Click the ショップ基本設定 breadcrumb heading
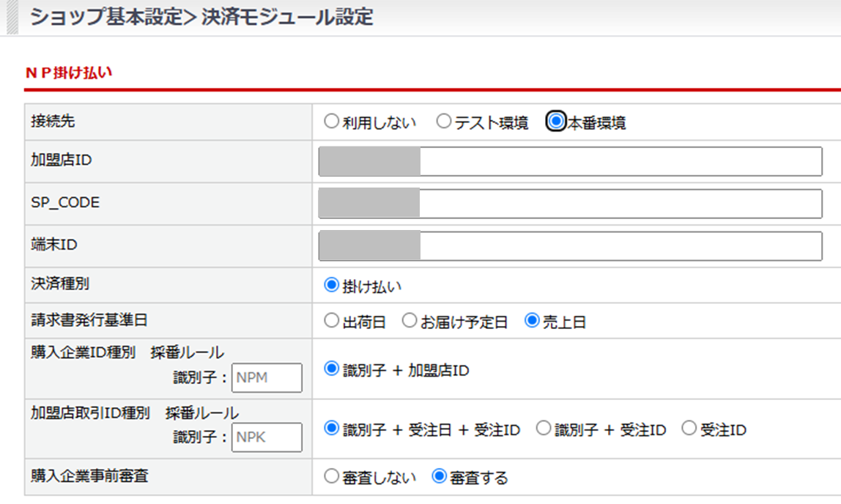This screenshot has height=504, width=841. (x=103, y=18)
